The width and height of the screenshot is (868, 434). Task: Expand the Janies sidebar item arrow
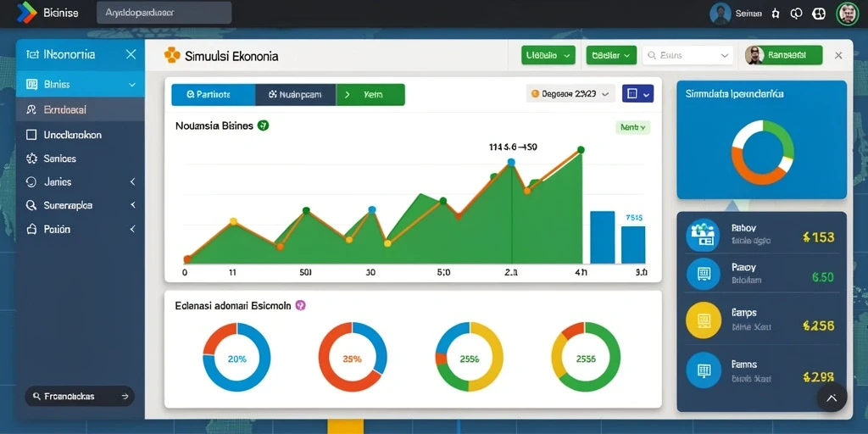point(132,181)
